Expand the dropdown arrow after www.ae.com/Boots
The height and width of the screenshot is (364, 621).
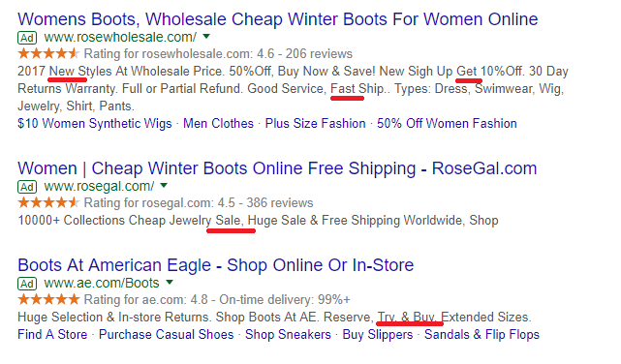170,283
